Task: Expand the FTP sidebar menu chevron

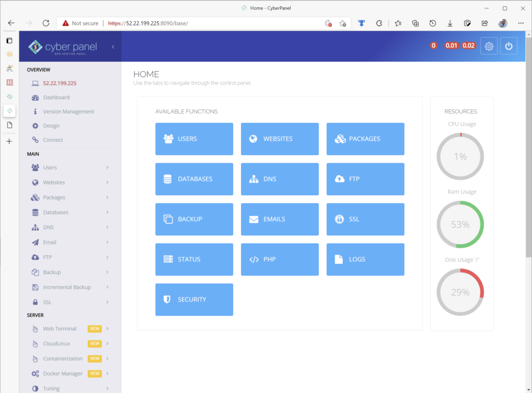Action: [107, 257]
